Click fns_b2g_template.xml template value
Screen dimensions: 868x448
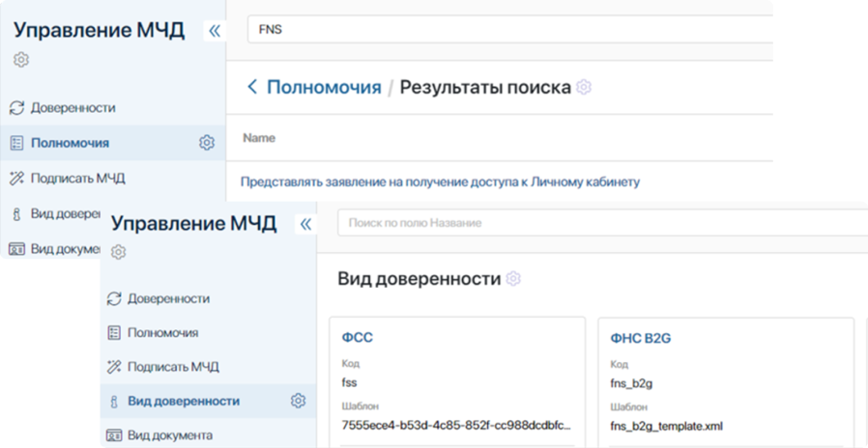click(666, 427)
